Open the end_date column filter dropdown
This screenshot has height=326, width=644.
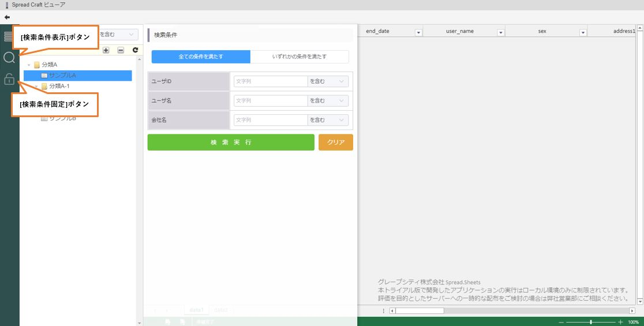(x=419, y=32)
